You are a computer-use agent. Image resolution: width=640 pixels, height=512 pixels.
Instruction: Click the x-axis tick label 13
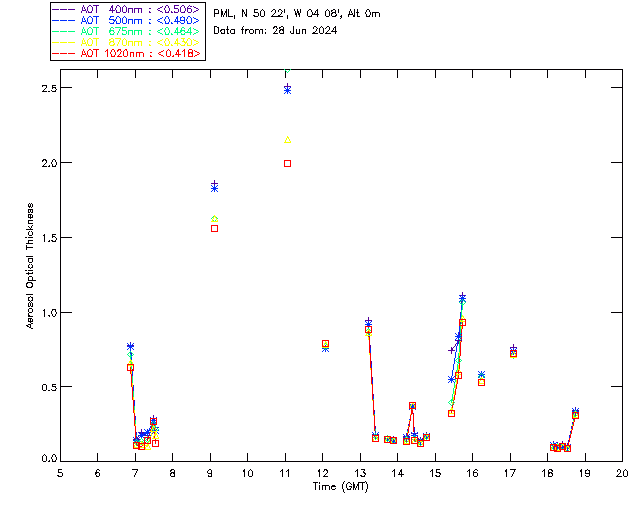click(x=360, y=473)
